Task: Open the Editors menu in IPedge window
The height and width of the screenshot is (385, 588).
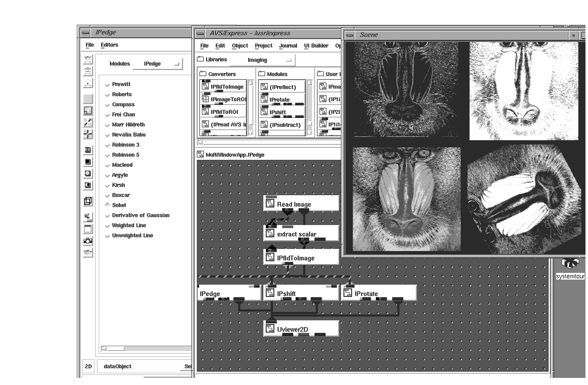Action: [x=109, y=45]
